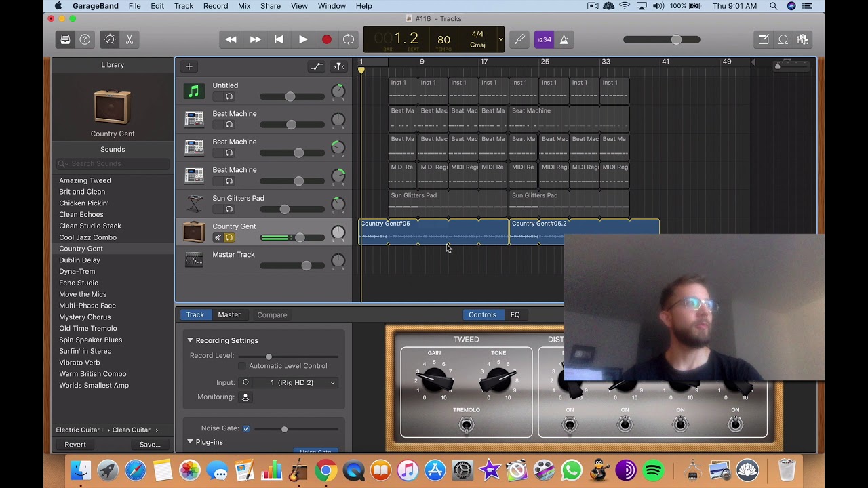Collapse the Plug-ins section

pos(190,442)
